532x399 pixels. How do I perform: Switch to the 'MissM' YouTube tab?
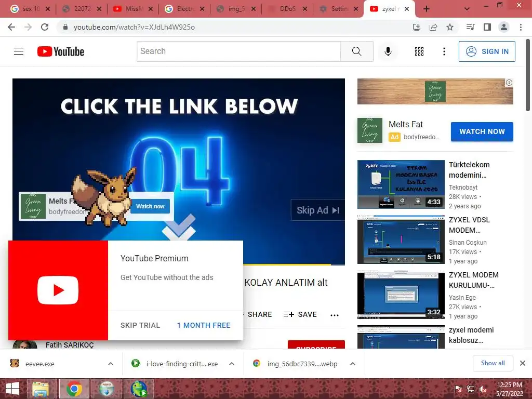[x=133, y=9]
